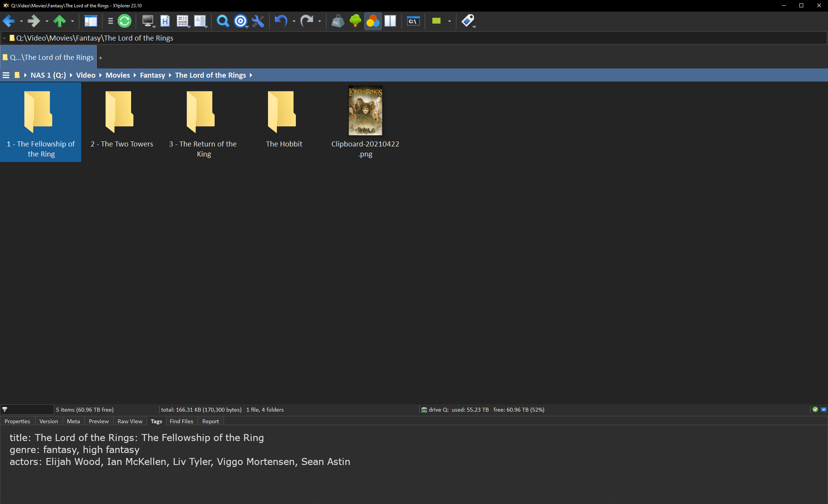
Task: Click the Synchronize folder icon
Action: (124, 21)
